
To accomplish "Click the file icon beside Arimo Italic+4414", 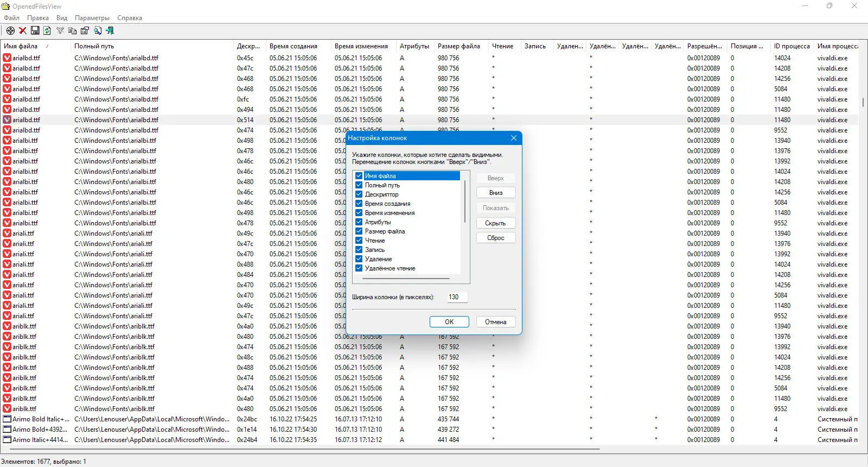I will [x=7, y=440].
